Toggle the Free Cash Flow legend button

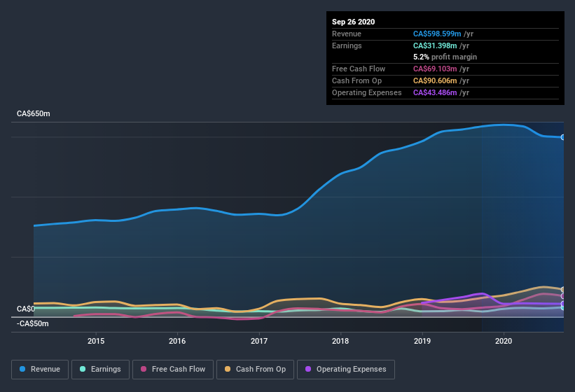click(x=173, y=370)
